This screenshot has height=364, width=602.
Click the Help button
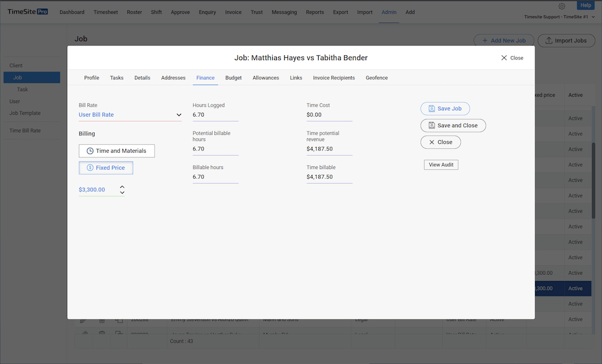pos(586,5)
